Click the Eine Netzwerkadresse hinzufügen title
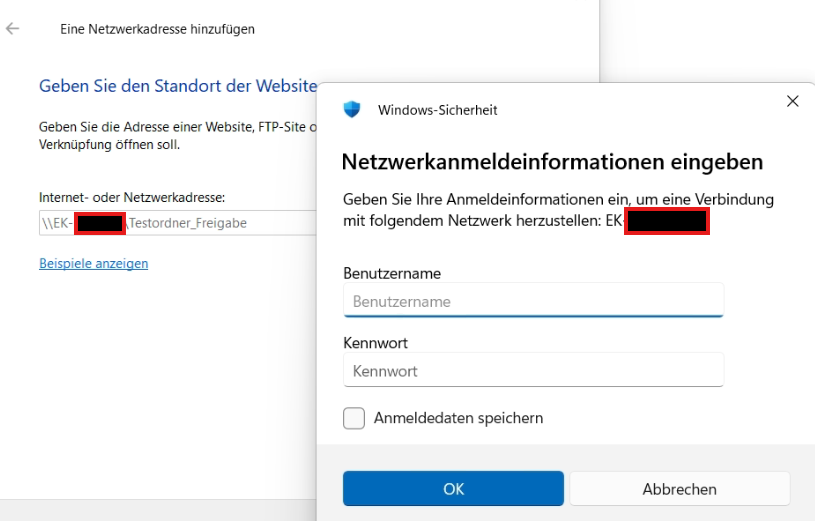 tap(157, 29)
